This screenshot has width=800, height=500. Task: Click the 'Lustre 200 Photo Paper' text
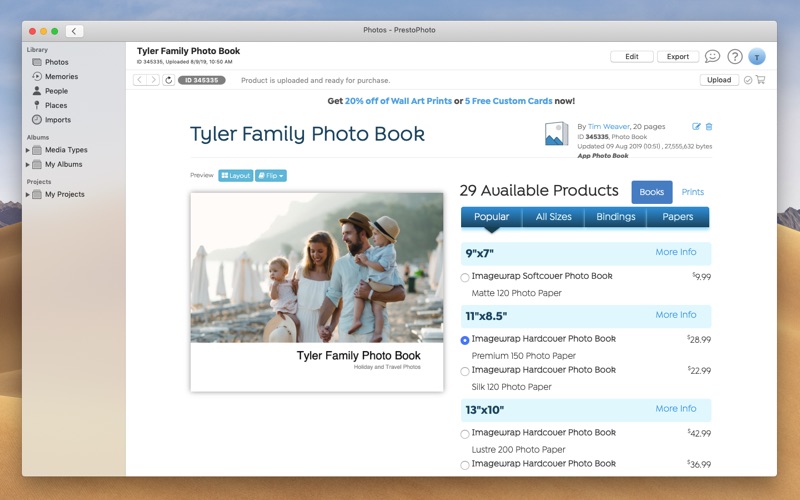pos(518,450)
